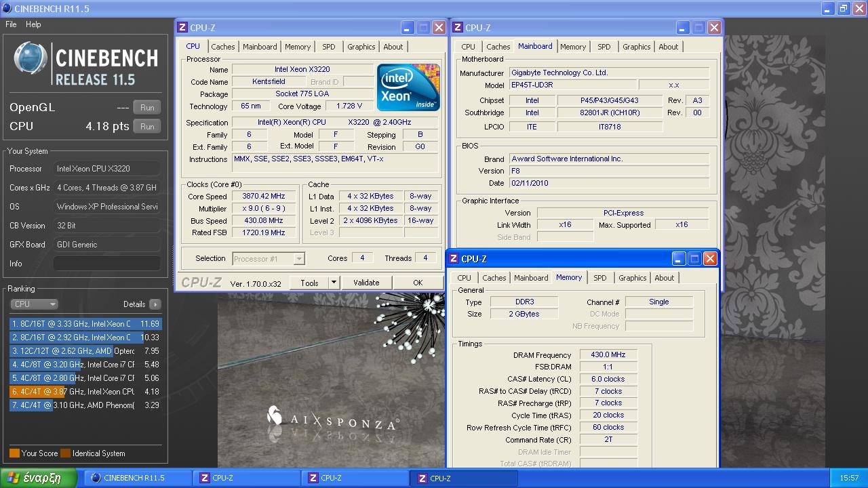868x488 pixels.
Task: Select ranking row 2 with score 10.33
Action: click(85, 338)
